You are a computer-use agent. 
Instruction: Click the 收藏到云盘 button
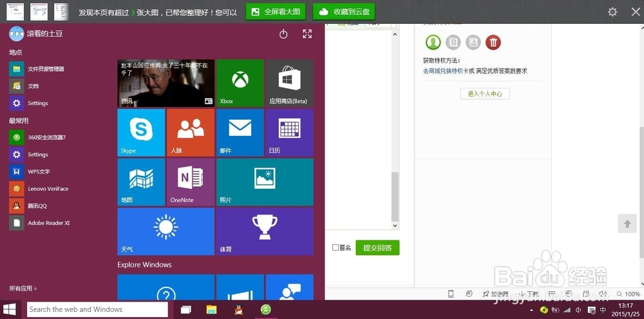click(x=344, y=12)
